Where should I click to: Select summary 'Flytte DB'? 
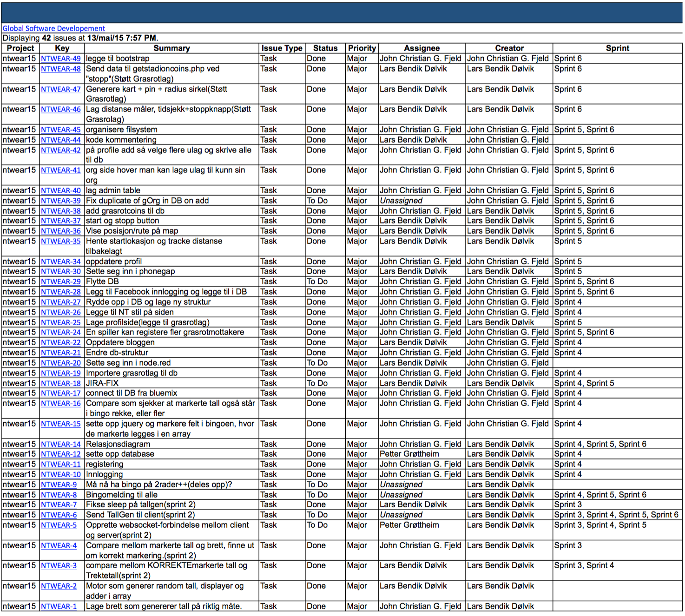point(102,282)
